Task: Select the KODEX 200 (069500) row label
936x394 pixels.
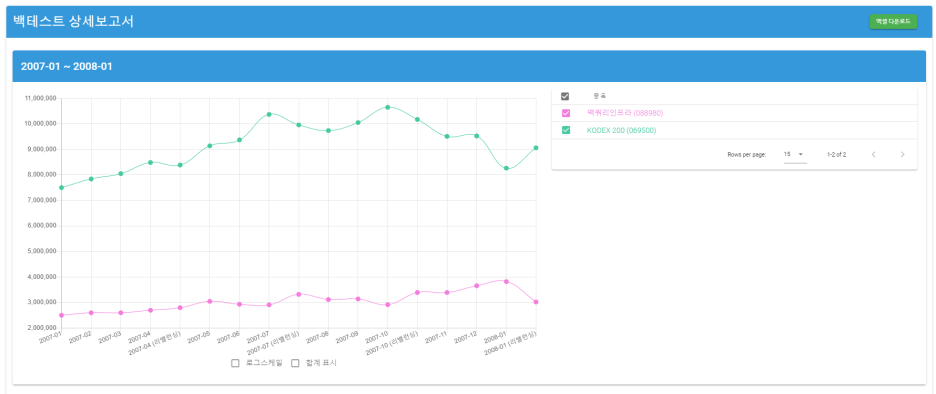Action: (x=621, y=130)
